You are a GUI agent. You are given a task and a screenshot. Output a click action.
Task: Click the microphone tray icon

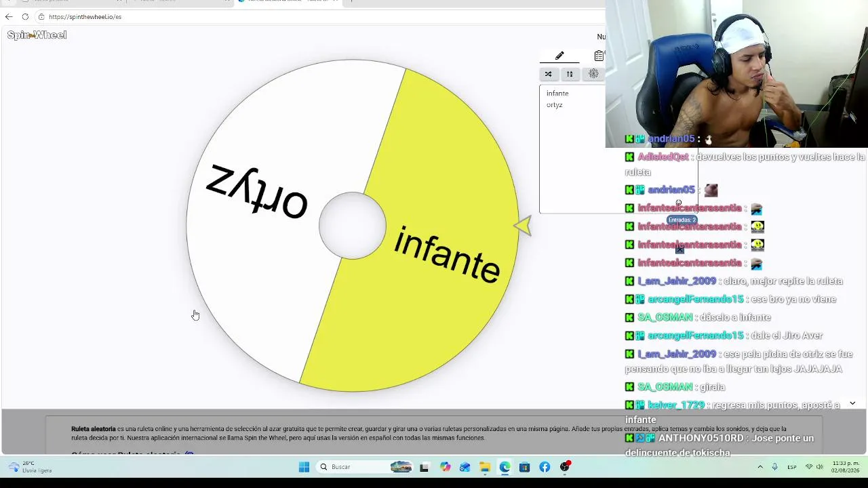[775, 467]
